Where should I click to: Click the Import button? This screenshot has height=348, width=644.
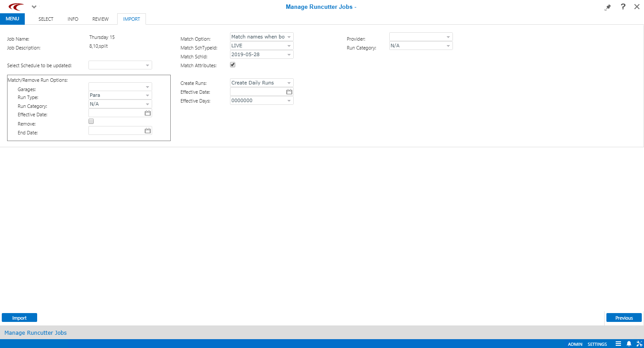pyautogui.click(x=19, y=317)
